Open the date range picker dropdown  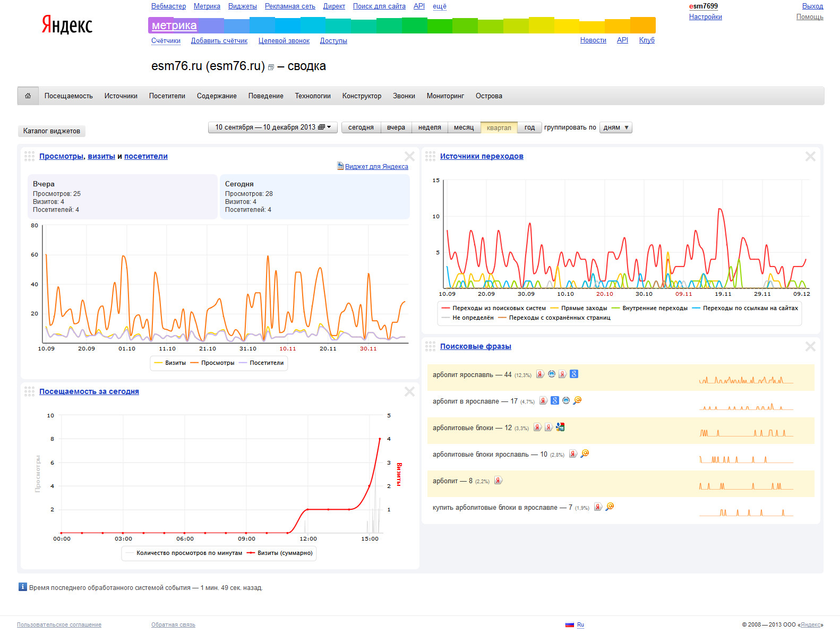[272, 127]
